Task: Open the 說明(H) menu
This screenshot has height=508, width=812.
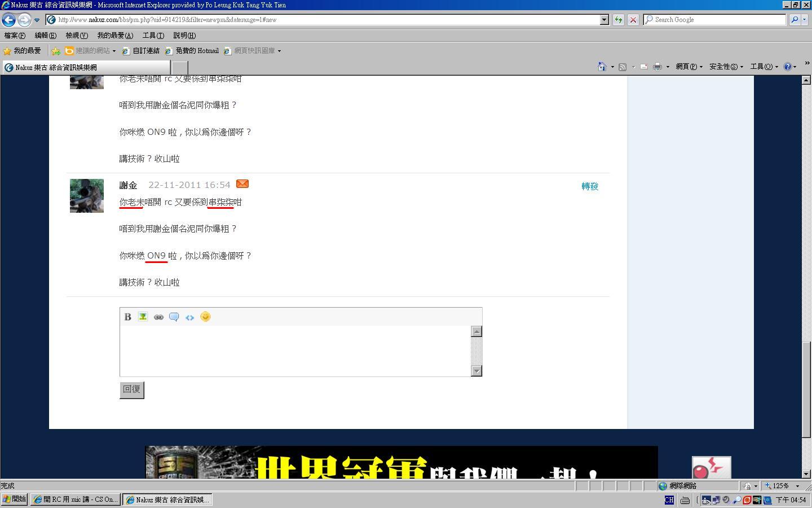Action: [x=184, y=36]
